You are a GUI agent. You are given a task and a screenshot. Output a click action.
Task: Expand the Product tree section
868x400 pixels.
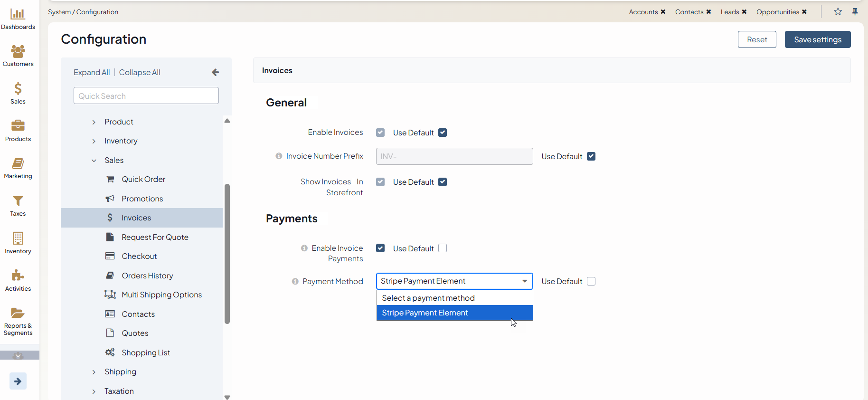[94, 122]
